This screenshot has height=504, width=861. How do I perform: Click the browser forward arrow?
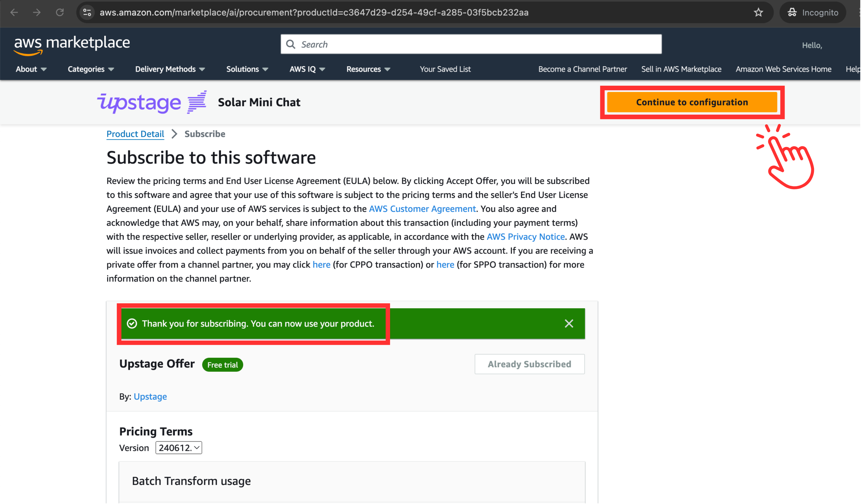click(x=37, y=13)
